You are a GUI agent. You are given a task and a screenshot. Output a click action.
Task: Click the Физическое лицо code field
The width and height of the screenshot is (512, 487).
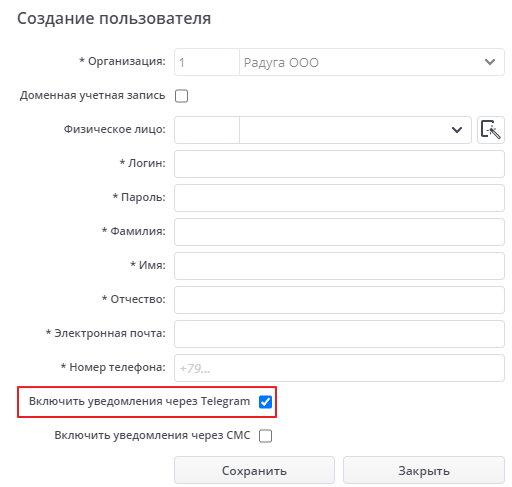point(207,130)
